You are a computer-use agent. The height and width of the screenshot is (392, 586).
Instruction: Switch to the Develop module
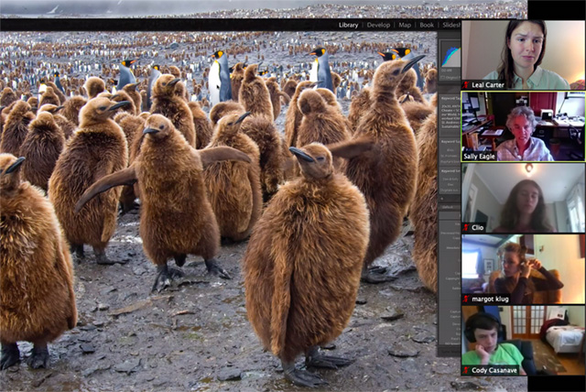378,25
